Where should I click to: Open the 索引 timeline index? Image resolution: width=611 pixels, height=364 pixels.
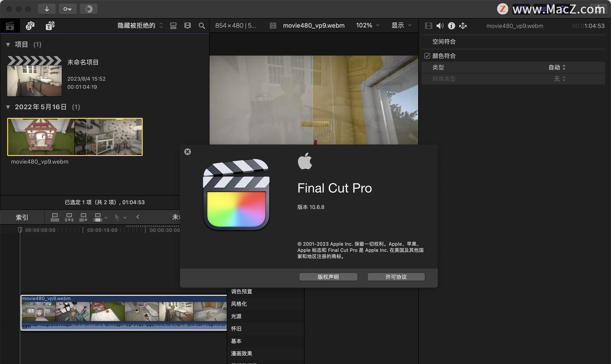point(22,217)
